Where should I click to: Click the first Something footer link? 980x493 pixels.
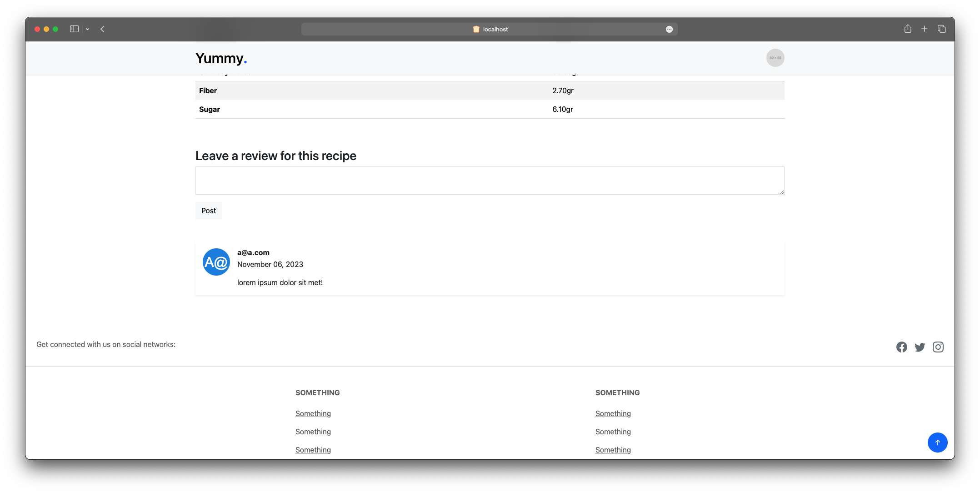pos(313,413)
